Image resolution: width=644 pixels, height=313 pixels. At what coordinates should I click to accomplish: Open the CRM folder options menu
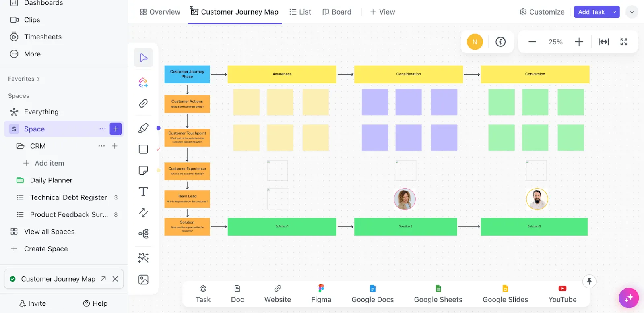[101, 146]
